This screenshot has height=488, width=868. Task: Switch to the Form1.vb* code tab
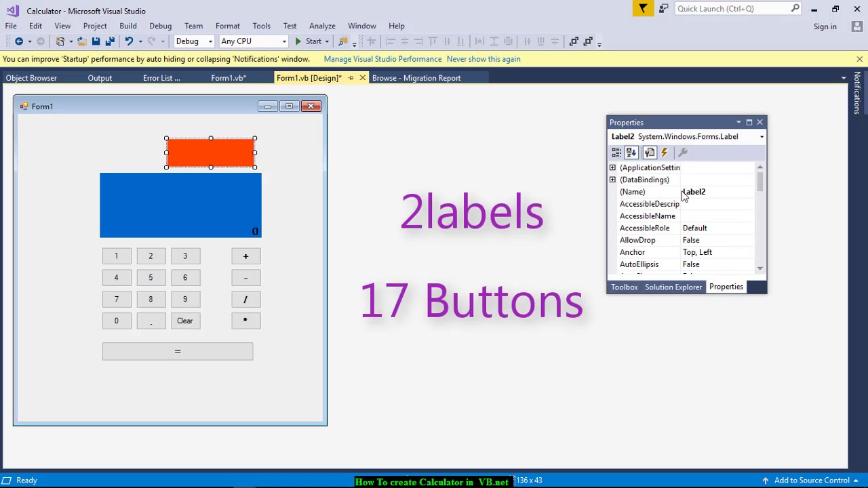point(228,78)
